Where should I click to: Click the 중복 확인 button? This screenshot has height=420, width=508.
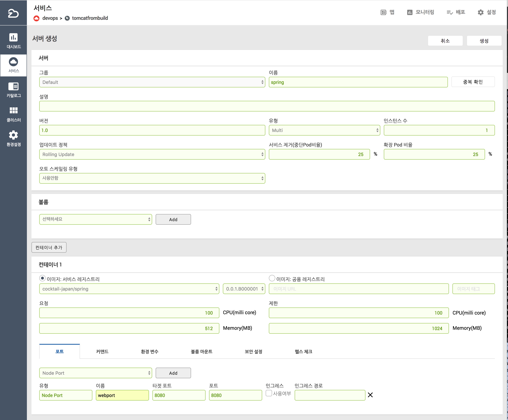point(473,82)
